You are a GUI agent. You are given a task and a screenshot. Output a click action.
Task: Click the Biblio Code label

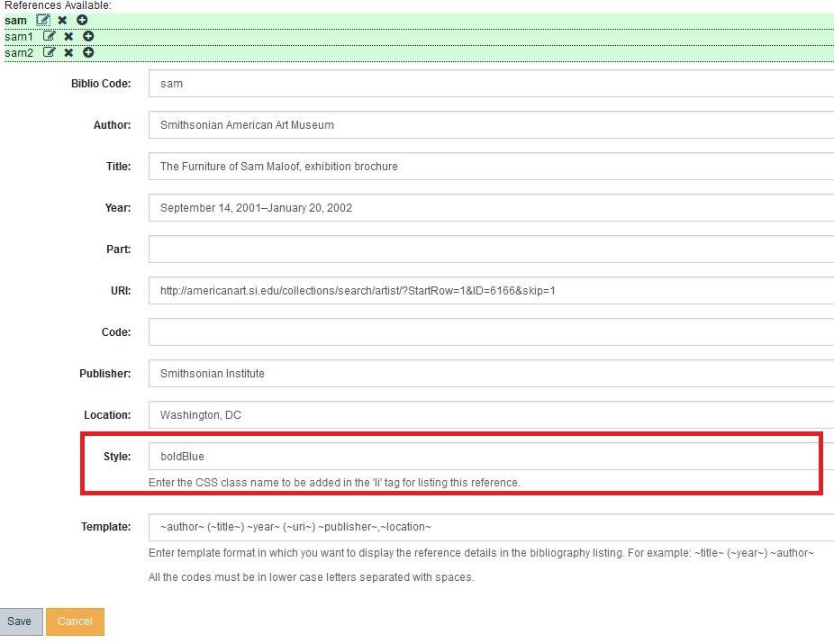pyautogui.click(x=101, y=84)
